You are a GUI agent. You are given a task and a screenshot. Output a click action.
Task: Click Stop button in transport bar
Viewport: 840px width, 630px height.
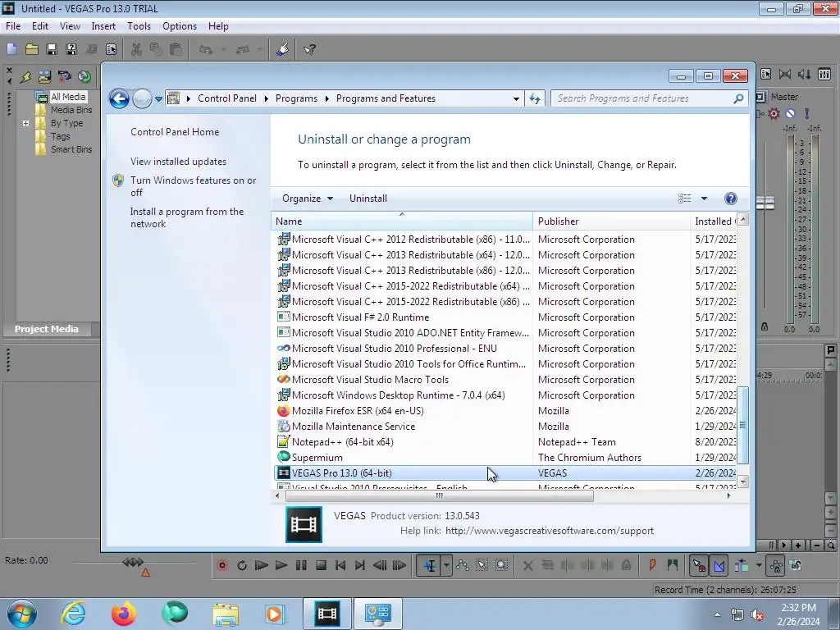point(321,565)
